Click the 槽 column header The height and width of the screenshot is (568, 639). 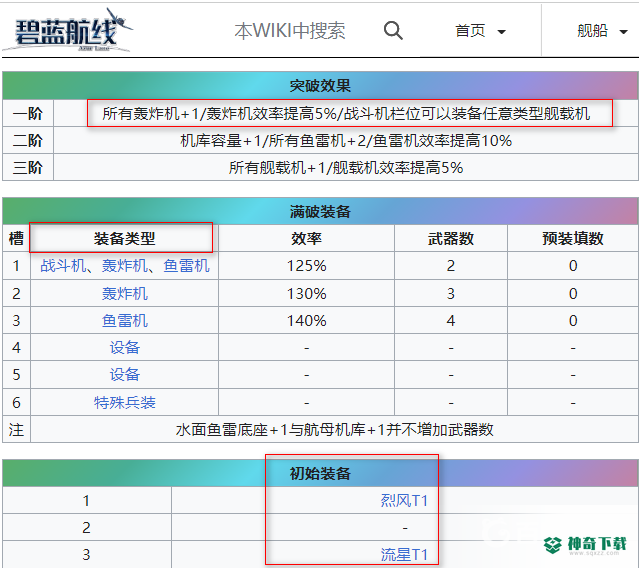16,238
